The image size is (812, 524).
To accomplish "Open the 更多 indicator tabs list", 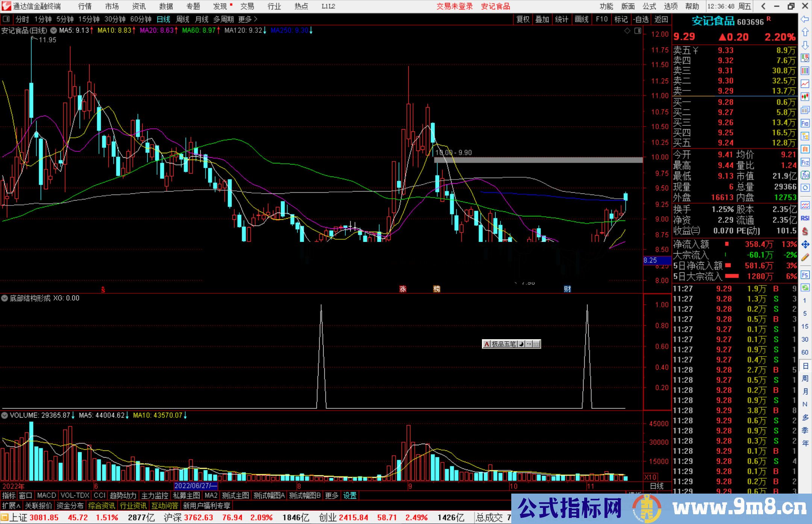I will tap(331, 495).
